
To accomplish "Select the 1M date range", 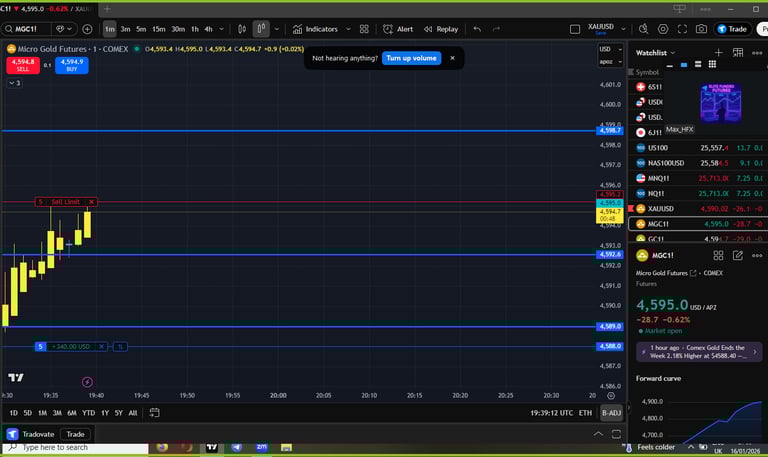I will (x=43, y=413).
